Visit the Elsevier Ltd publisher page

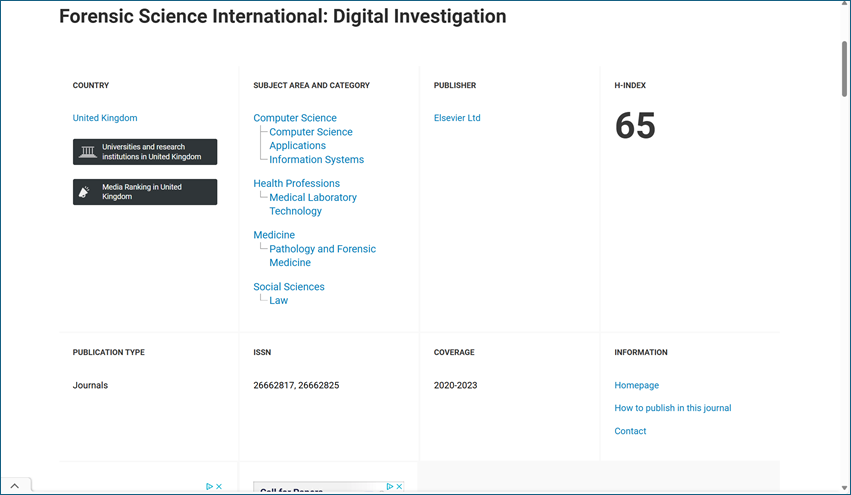(457, 118)
